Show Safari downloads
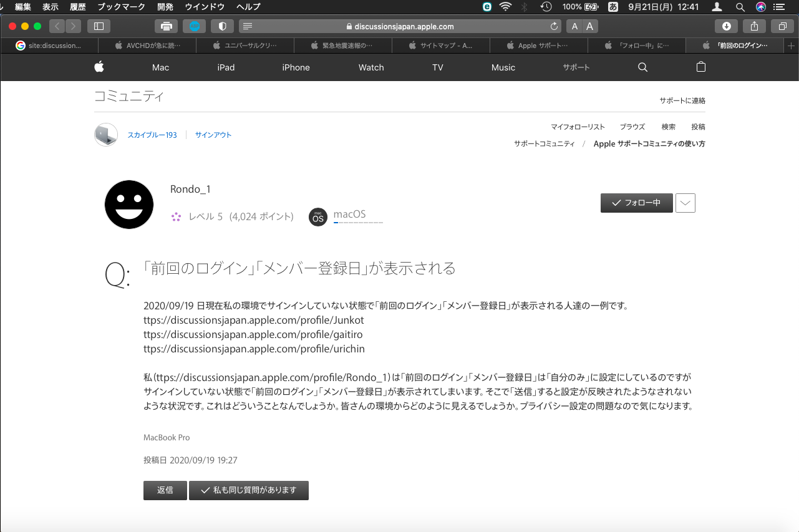Image resolution: width=799 pixels, height=532 pixels. [726, 26]
